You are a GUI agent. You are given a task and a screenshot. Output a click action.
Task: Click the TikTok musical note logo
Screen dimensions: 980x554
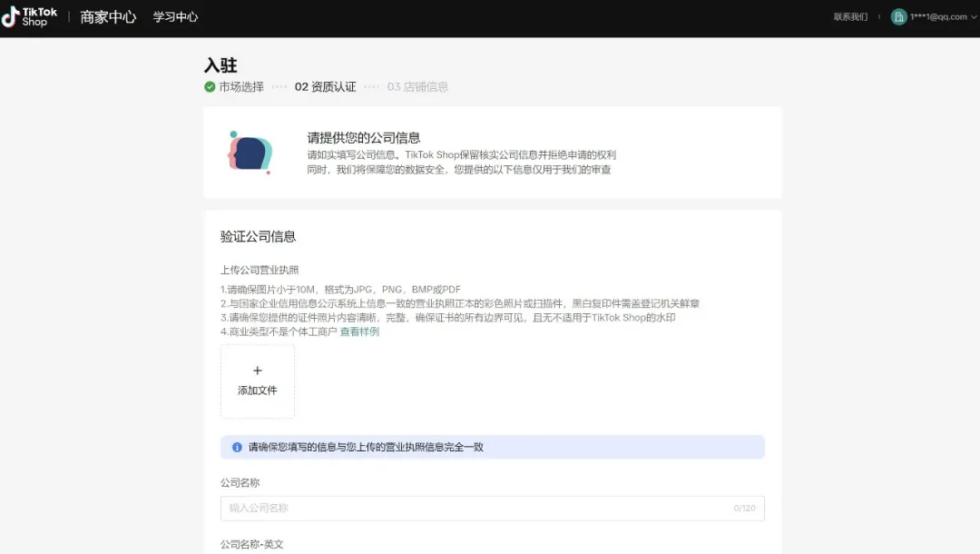tap(10, 15)
